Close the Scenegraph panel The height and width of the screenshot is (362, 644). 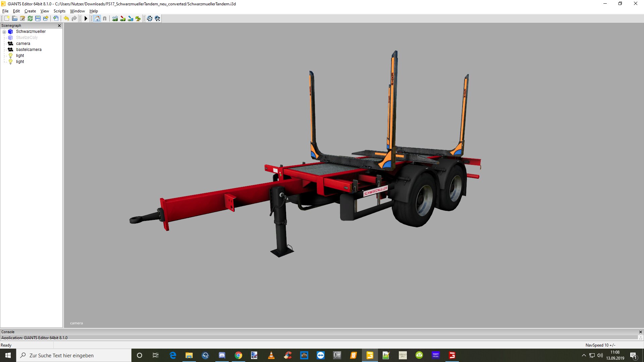[x=59, y=25]
